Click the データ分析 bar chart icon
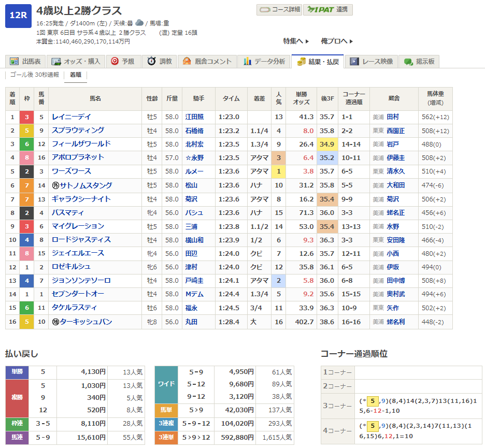 (247, 62)
